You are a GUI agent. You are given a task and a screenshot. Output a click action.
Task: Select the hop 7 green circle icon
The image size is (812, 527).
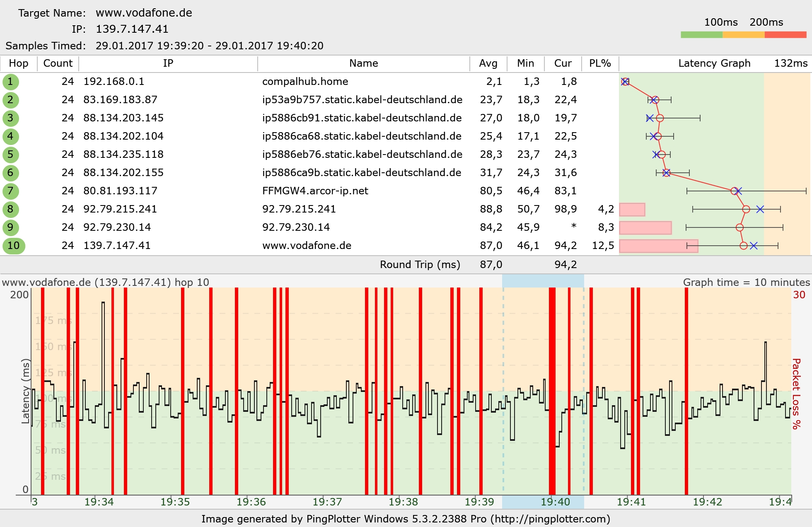(10, 191)
